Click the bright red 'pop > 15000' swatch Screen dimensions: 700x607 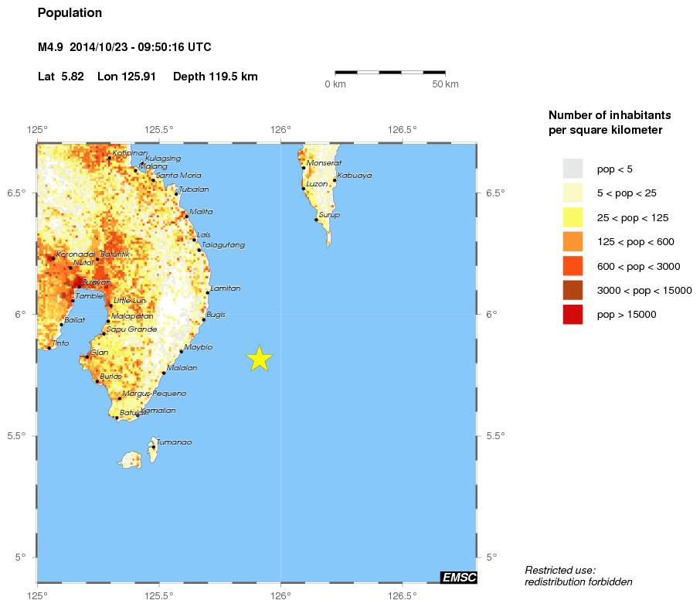pyautogui.click(x=573, y=315)
